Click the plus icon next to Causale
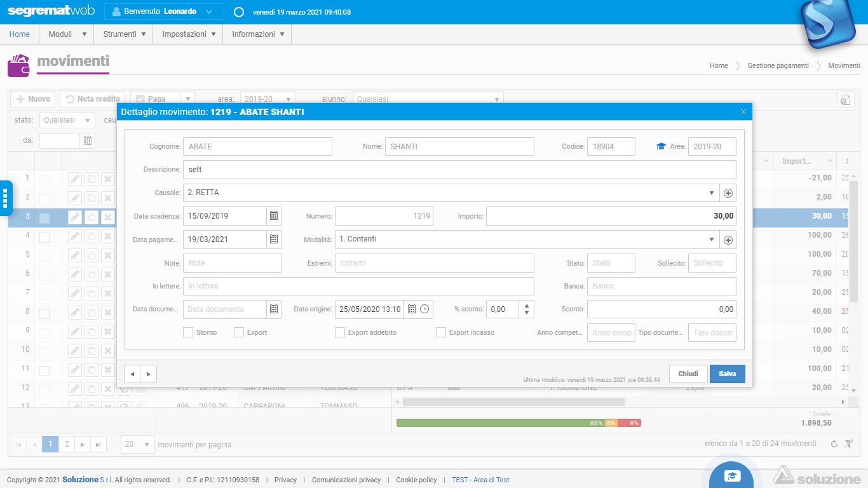868x488 pixels. coord(728,193)
